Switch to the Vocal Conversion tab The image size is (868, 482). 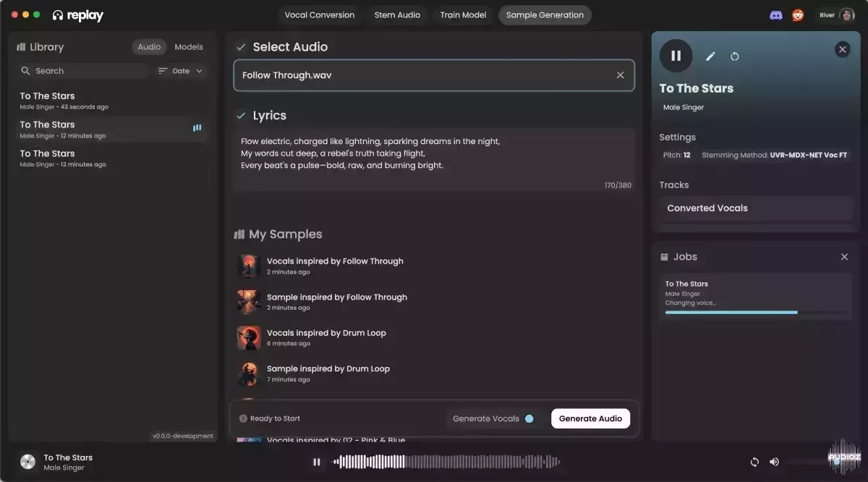coord(320,15)
